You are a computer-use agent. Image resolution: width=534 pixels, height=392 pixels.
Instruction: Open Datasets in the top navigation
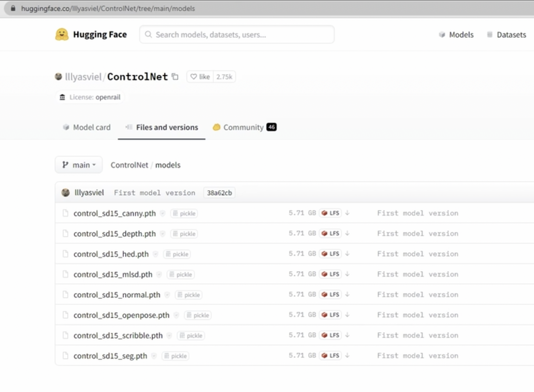point(506,35)
